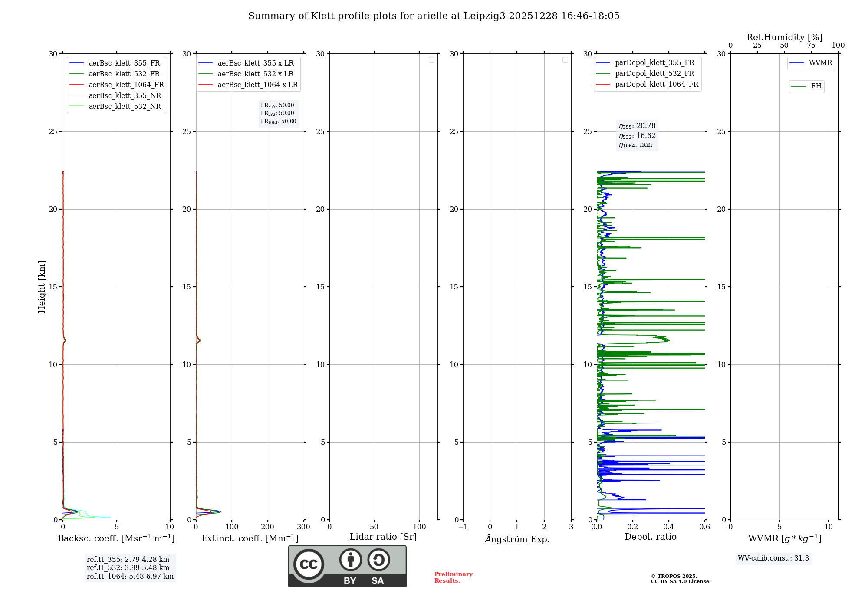
Task: Click the lidar ratio values annotation box
Action: pyautogui.click(x=278, y=113)
